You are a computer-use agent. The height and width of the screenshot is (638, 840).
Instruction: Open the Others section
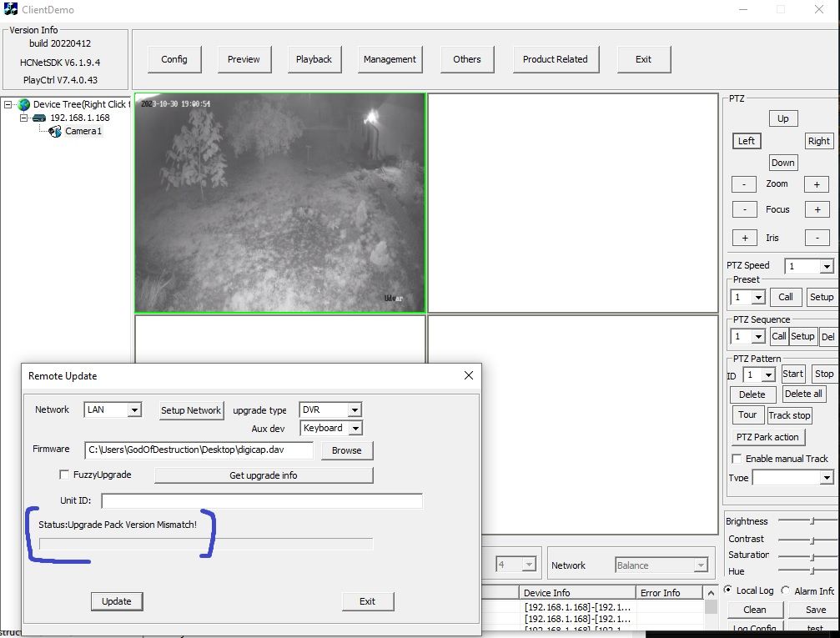click(x=466, y=59)
